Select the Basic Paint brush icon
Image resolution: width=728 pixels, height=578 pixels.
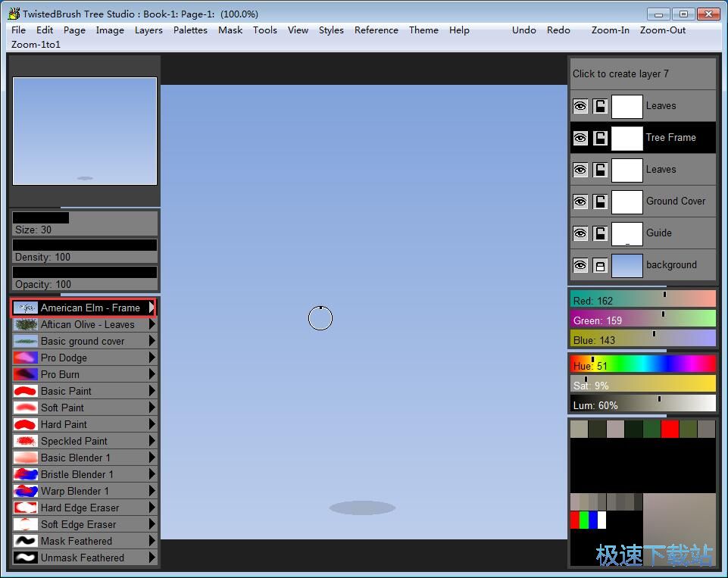26,391
